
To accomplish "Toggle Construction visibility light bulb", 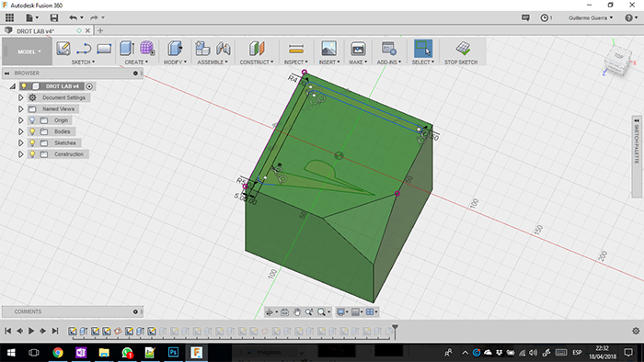I will pos(32,154).
